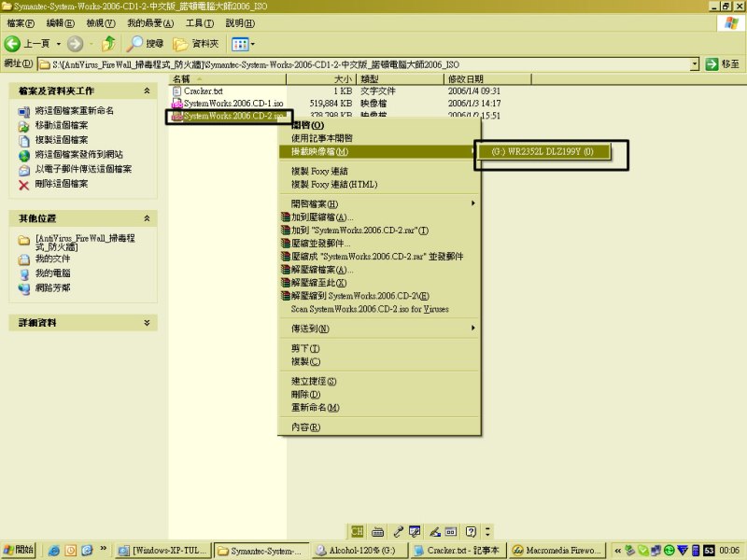Open the Back button history dropdown arrow
The height and width of the screenshot is (560, 747).
59,44
